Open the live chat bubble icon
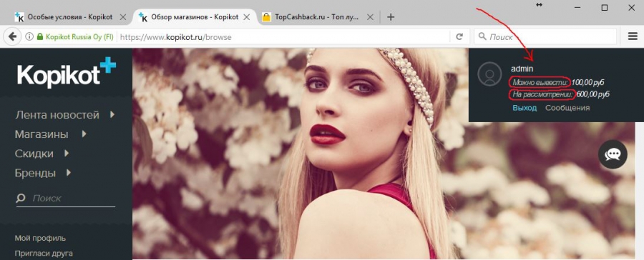The image size is (644, 260). coord(613,154)
